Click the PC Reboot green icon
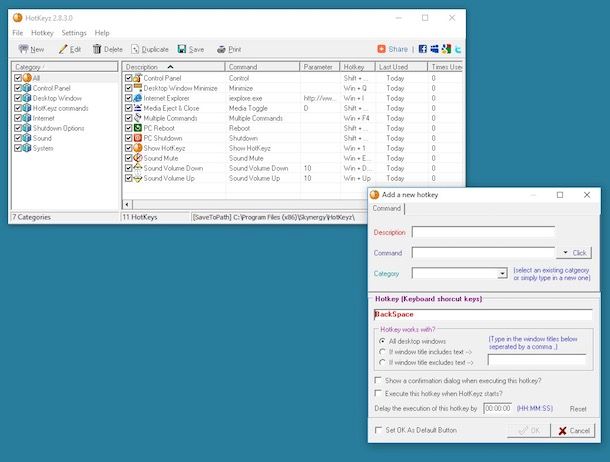The height and width of the screenshot is (462, 610). [x=138, y=128]
